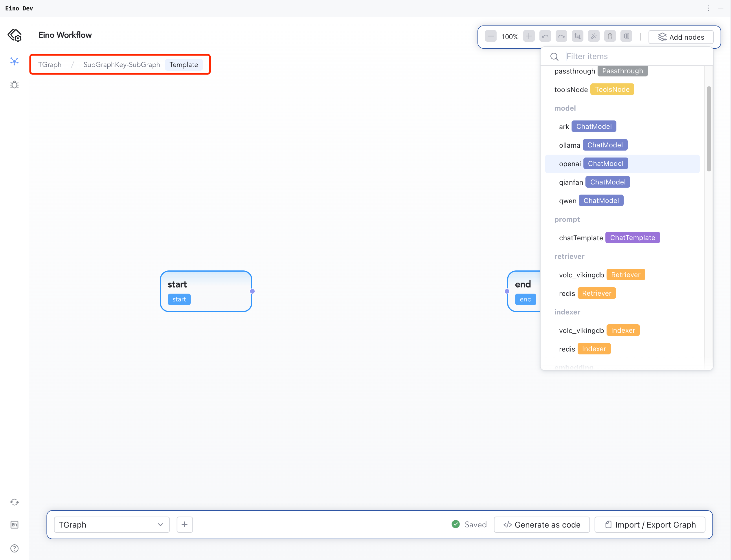Click Import / Export Graph button
This screenshot has width=731, height=560.
[650, 525]
